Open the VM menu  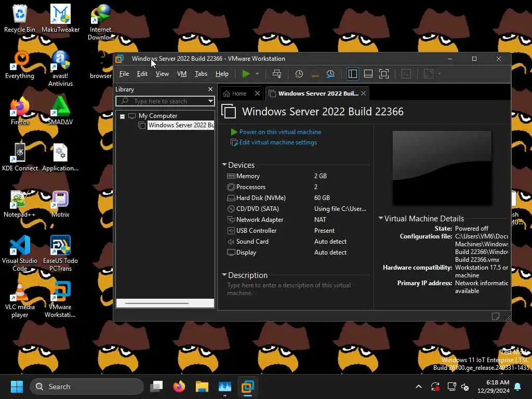[182, 74]
